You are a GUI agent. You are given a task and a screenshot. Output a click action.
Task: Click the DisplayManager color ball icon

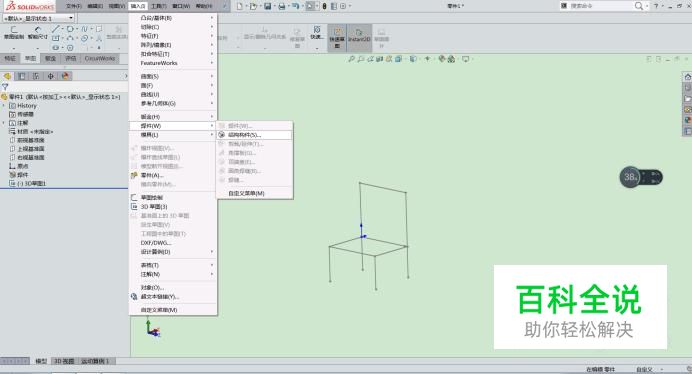click(65, 76)
